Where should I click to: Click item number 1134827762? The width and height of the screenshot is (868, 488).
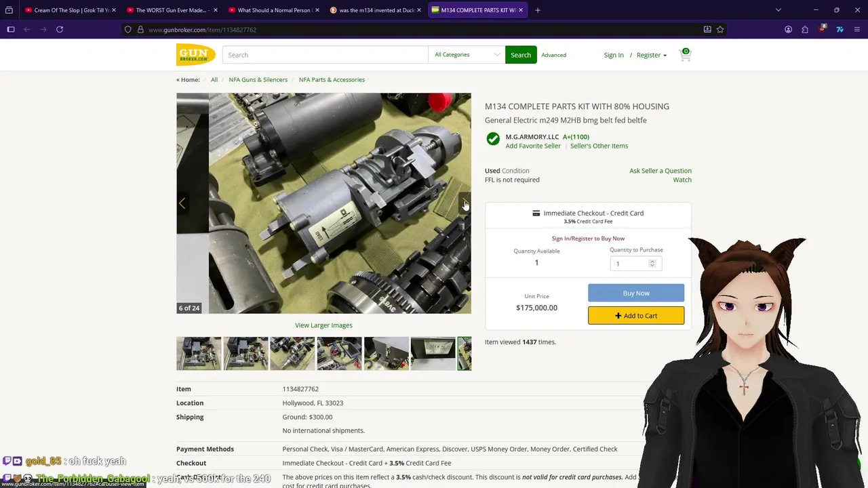point(300,389)
